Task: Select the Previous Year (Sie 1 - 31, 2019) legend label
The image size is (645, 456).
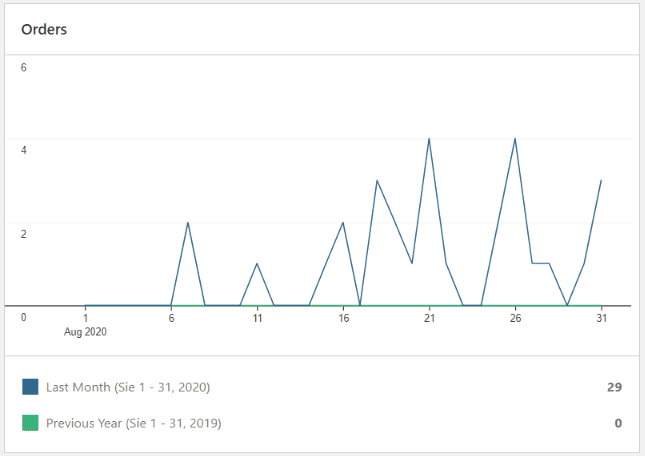Action: (x=134, y=423)
